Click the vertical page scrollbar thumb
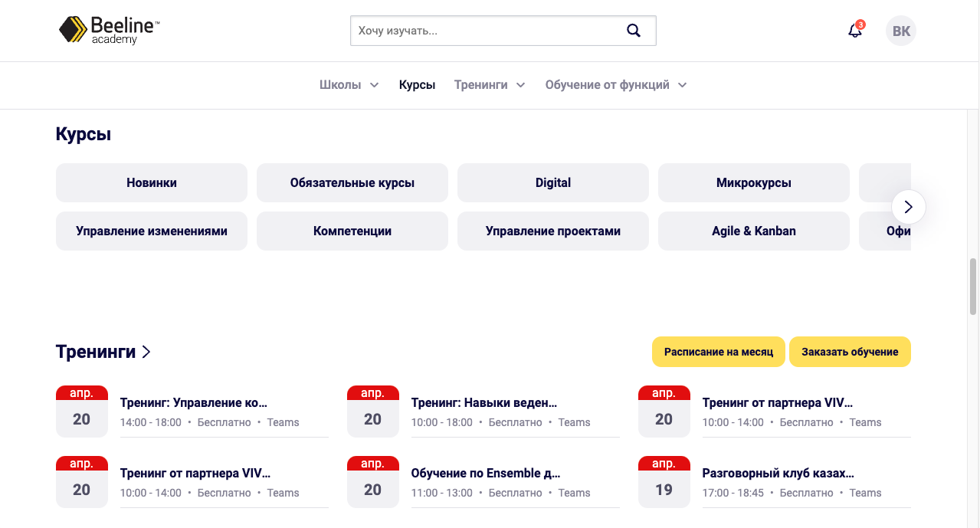Viewport: 980px width, 528px height. pyautogui.click(x=973, y=287)
